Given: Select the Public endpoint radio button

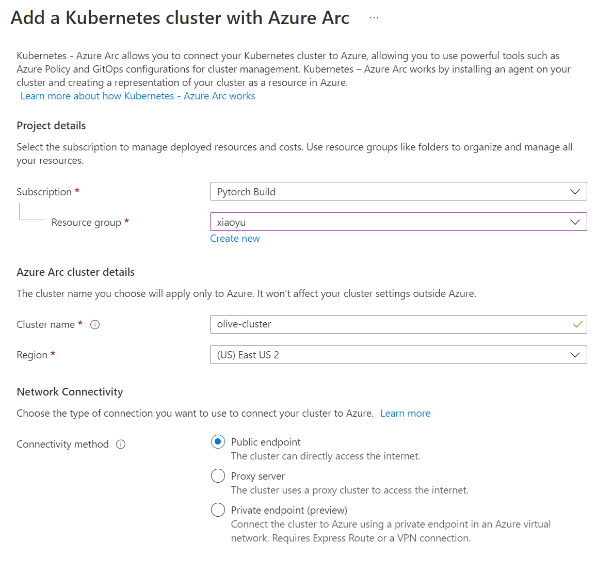Looking at the screenshot, I should point(218,442).
